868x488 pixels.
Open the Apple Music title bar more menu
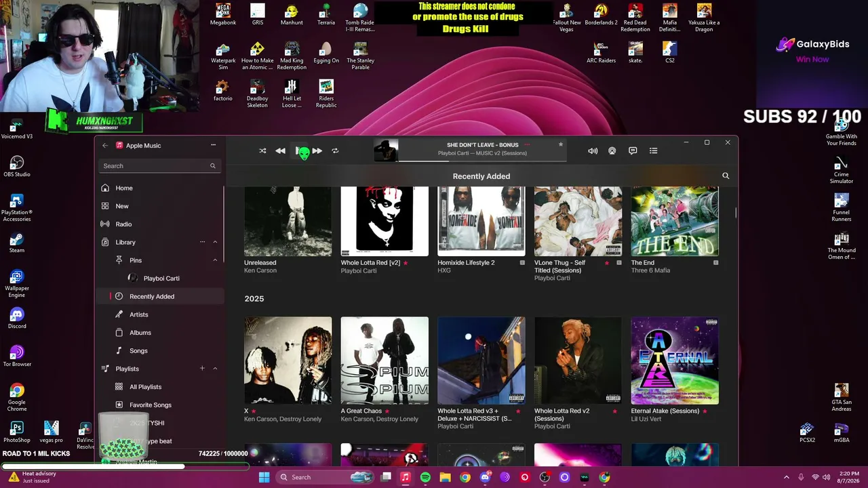coord(213,145)
